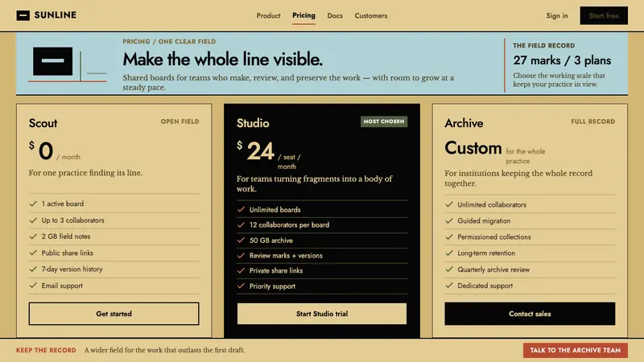Open the Customers nav link
The image size is (644, 362).
pos(371,15)
